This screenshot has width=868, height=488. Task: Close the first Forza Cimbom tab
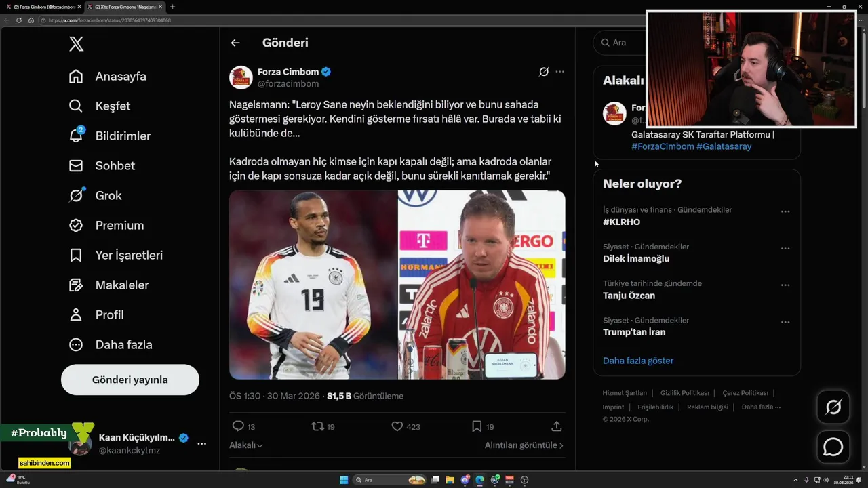point(79,7)
